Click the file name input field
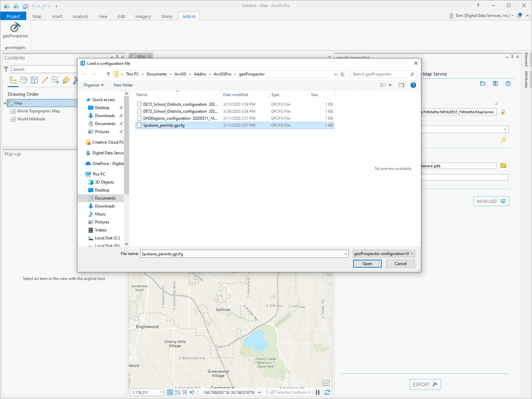The height and width of the screenshot is (399, 532). click(242, 254)
